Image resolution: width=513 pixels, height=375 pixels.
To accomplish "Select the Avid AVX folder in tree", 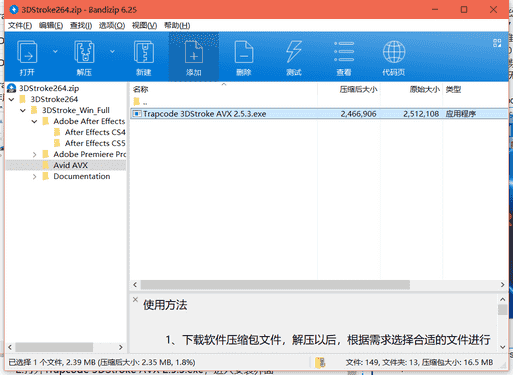I will click(x=71, y=165).
